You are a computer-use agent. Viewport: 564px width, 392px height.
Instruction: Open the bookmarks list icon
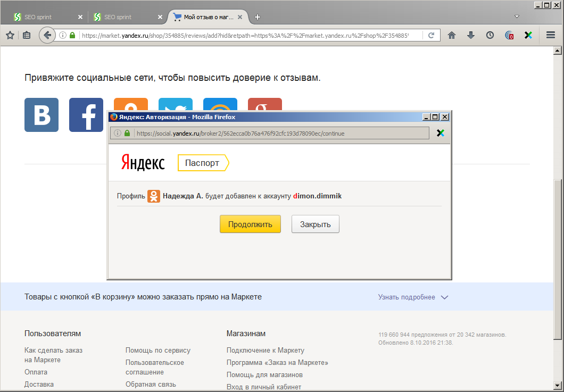[27, 35]
